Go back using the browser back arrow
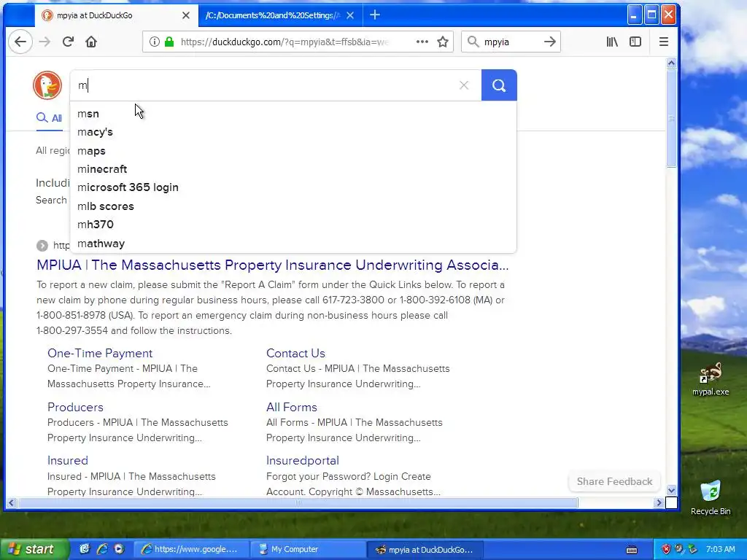Viewport: 747px width, 560px height. pyautogui.click(x=20, y=42)
